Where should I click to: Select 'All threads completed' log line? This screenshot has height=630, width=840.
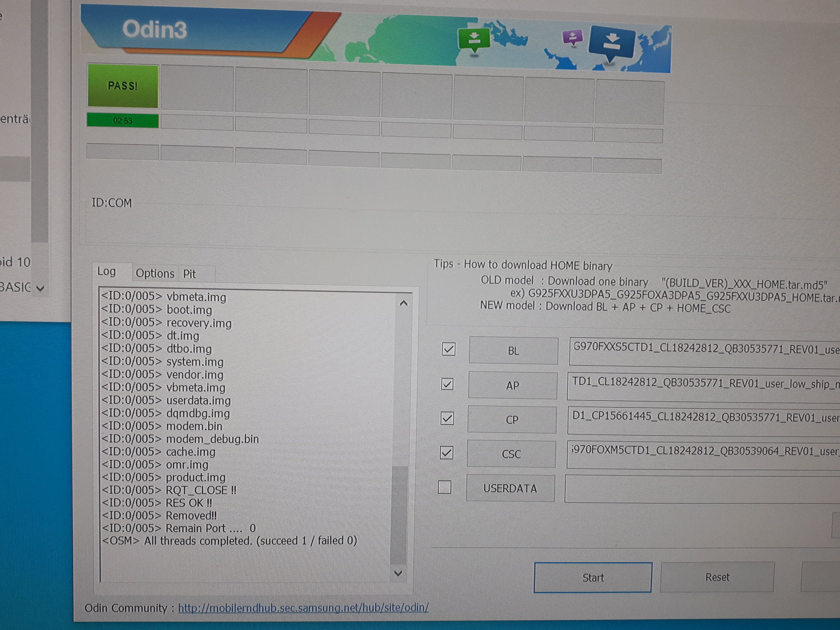coord(229,541)
